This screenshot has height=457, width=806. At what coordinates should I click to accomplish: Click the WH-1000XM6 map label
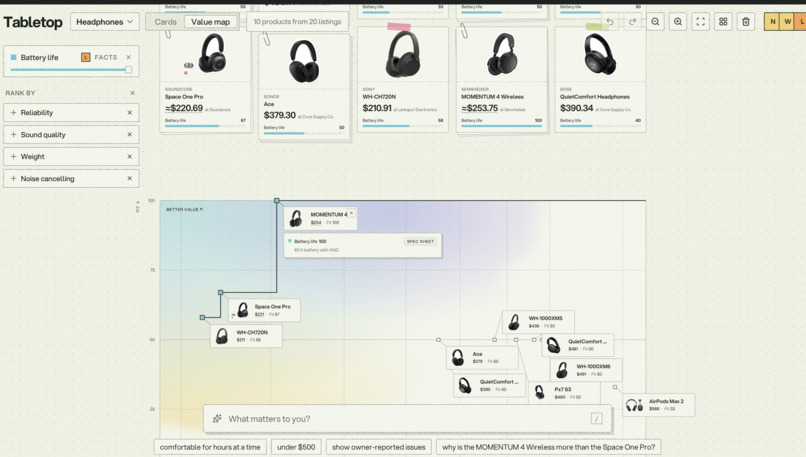(586, 370)
